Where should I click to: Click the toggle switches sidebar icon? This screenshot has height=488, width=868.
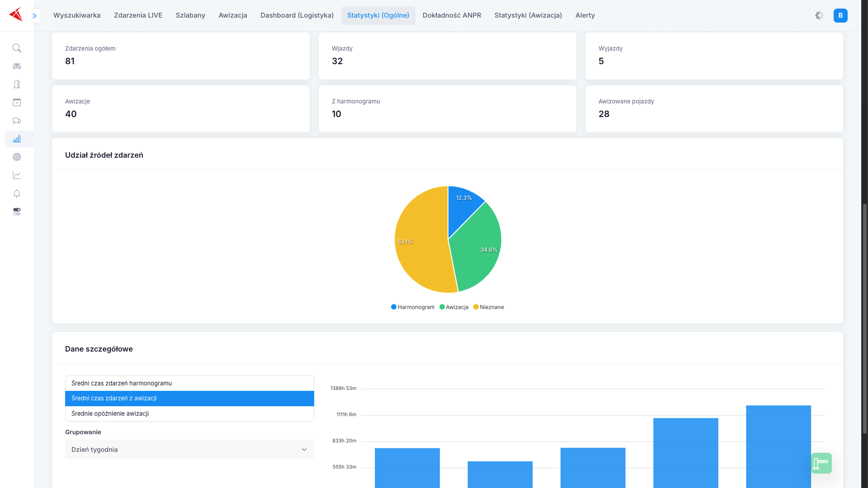tap(17, 211)
